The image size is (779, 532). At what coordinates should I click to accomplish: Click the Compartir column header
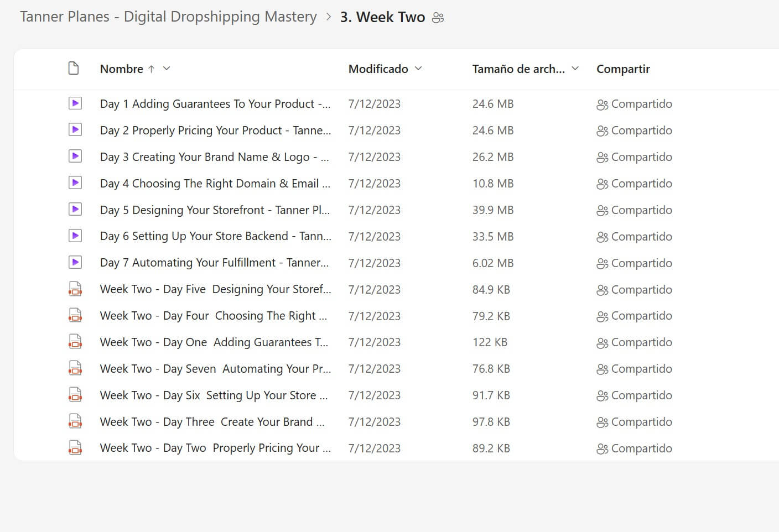tap(623, 69)
